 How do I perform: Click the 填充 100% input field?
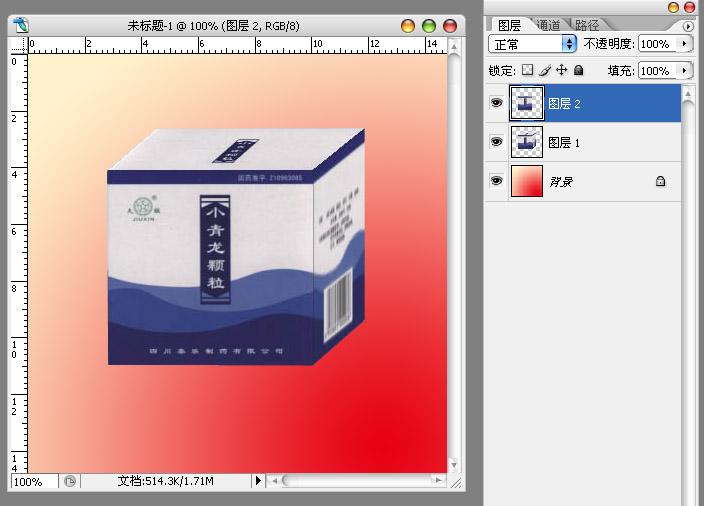coord(659,70)
